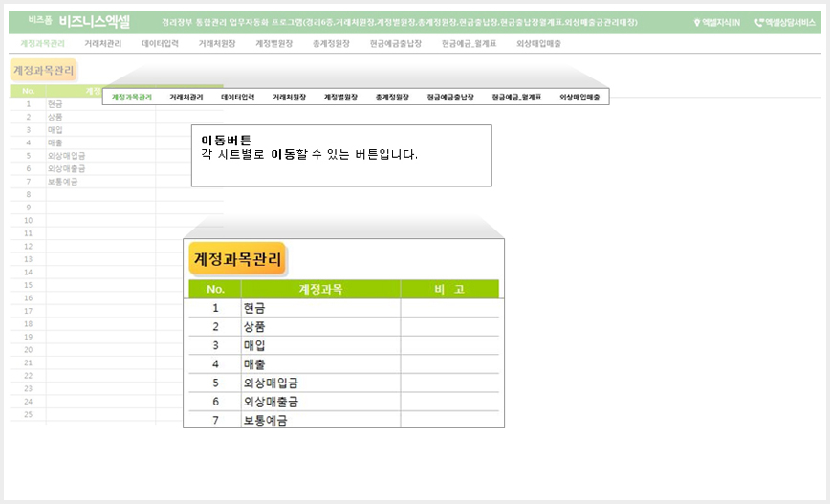
Task: Open 현금예금_월계표 in the top menu
Action: (x=470, y=43)
